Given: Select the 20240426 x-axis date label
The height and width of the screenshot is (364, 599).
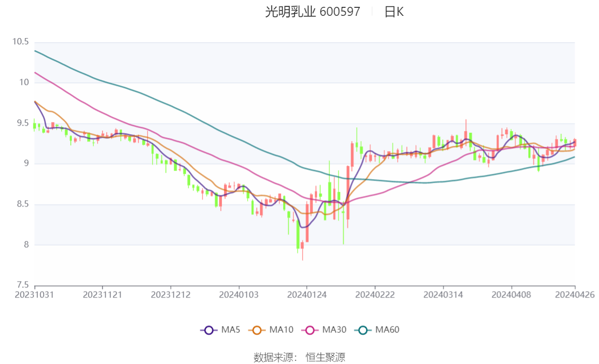Looking at the screenshot, I should pyautogui.click(x=575, y=295).
